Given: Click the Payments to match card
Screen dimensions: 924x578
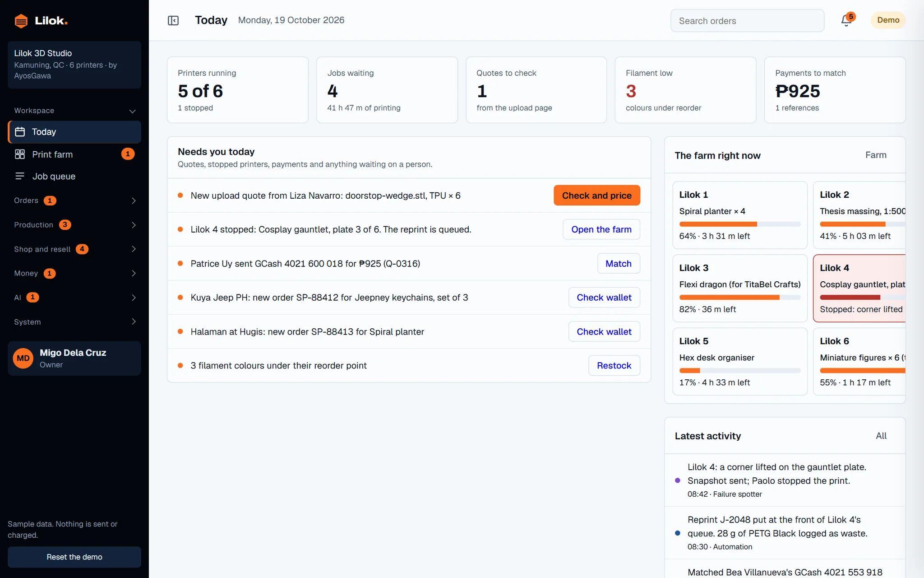Looking at the screenshot, I should click(835, 90).
